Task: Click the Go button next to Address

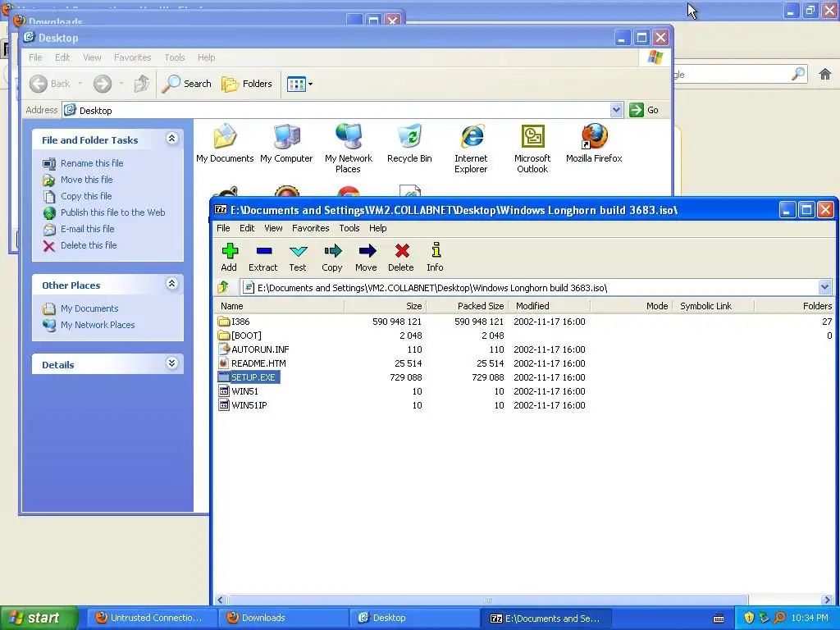Action: tap(645, 110)
